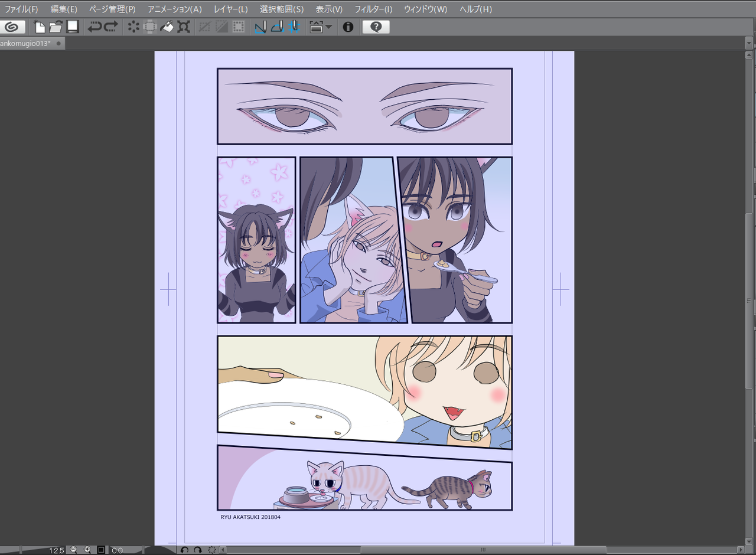
Task: Click the Clear (dots) toolbar icon
Action: click(x=134, y=27)
